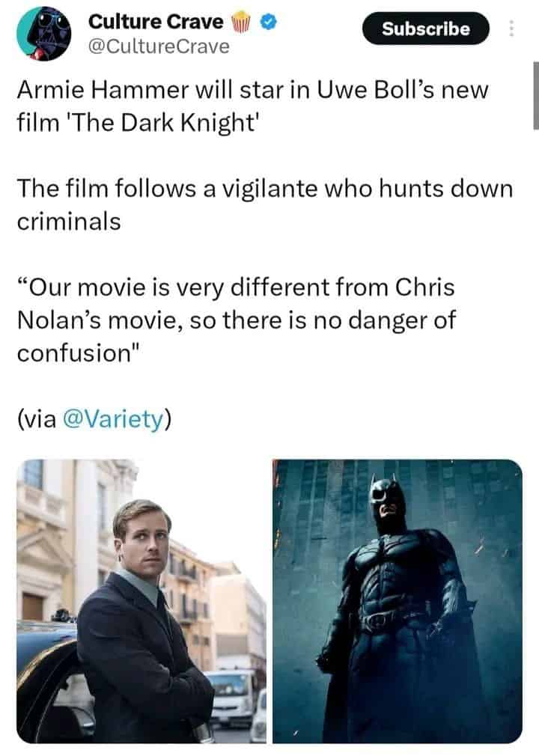
Task: Open the Batman image on the right
Action: point(398,601)
